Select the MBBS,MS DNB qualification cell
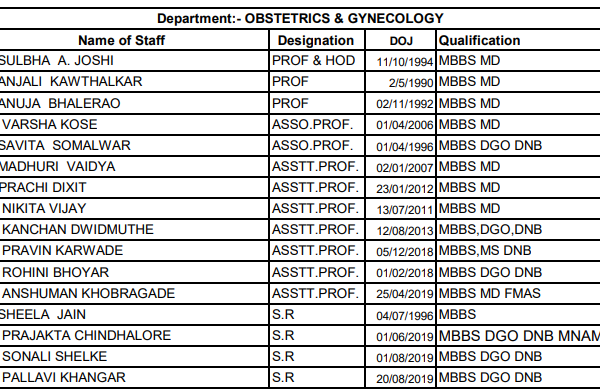 (x=485, y=250)
